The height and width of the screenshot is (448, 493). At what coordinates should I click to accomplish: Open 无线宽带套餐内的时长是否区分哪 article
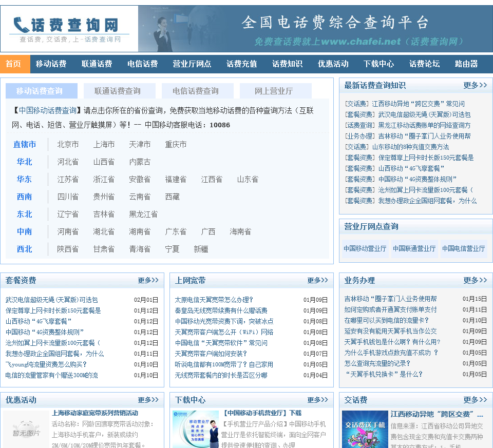click(221, 376)
